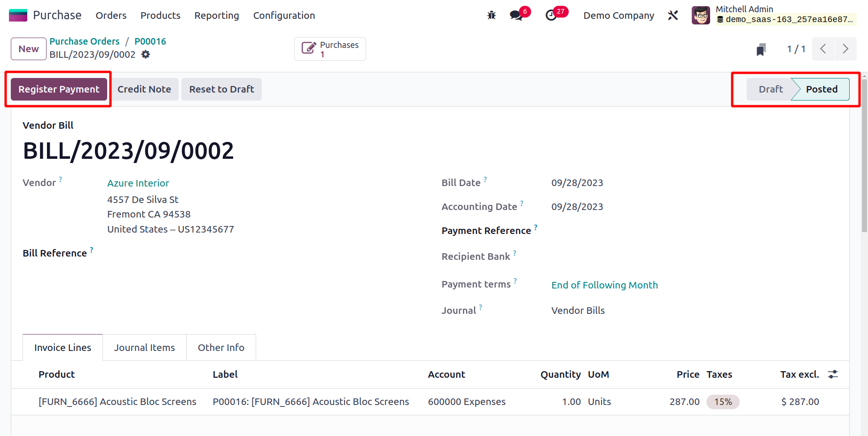Open the debug bug icon menu
The image size is (868, 436).
click(492, 16)
